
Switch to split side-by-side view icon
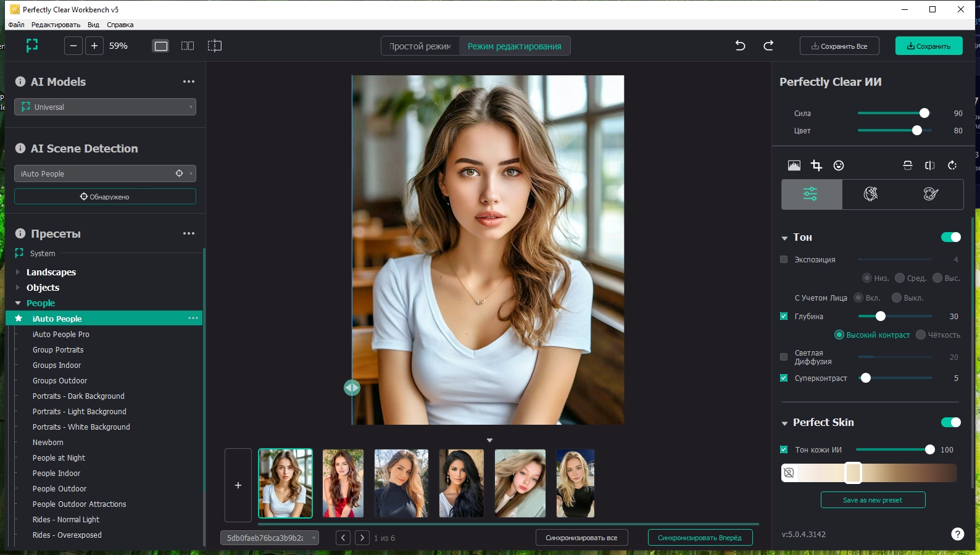pos(188,46)
